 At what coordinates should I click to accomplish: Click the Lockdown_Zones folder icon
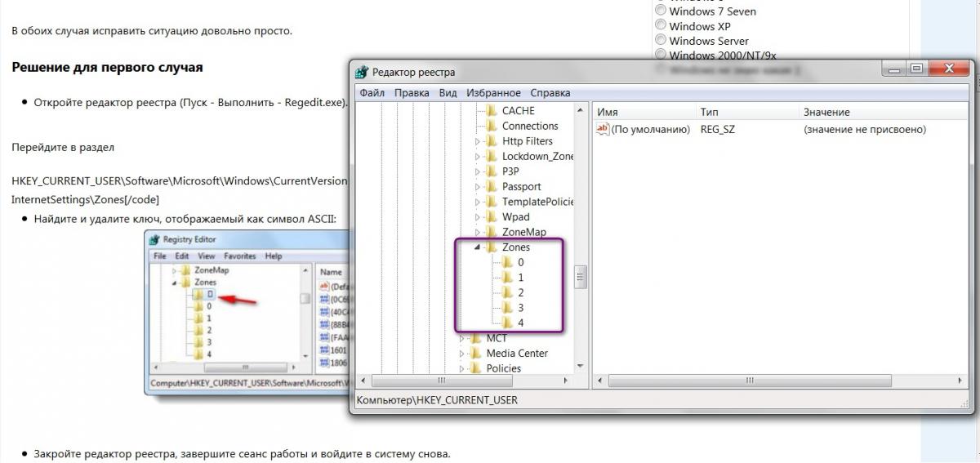pyautogui.click(x=491, y=156)
